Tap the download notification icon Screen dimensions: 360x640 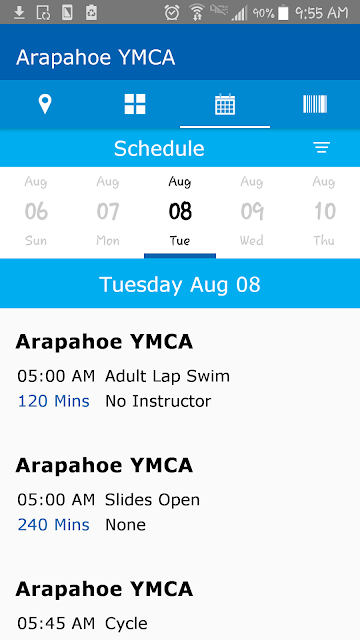[19, 12]
